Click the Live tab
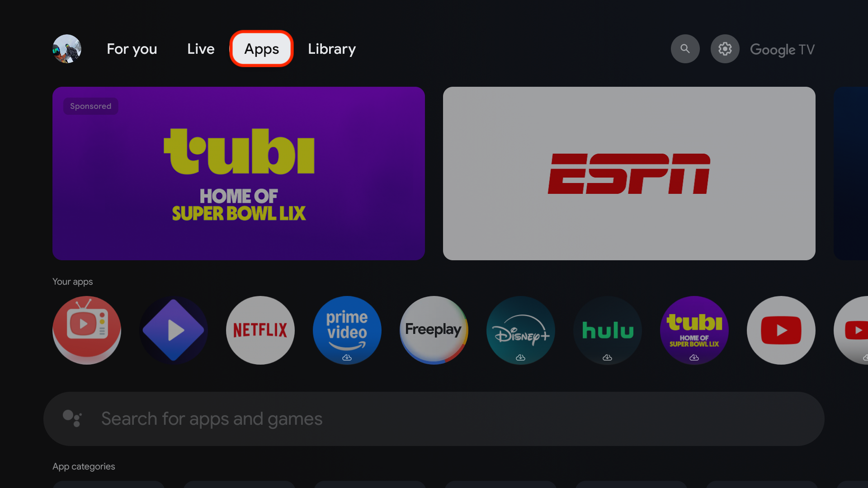 pos(200,49)
